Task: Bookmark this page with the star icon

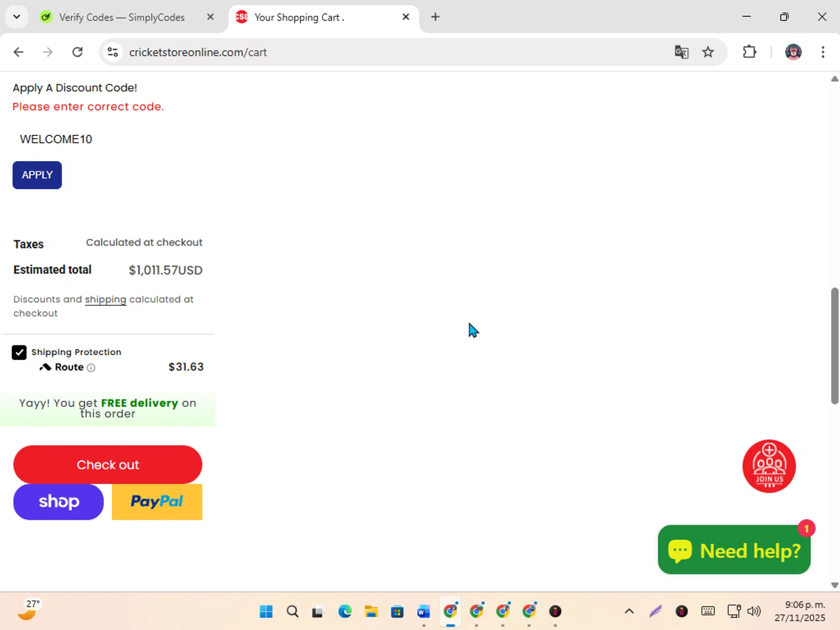Action: [x=708, y=52]
